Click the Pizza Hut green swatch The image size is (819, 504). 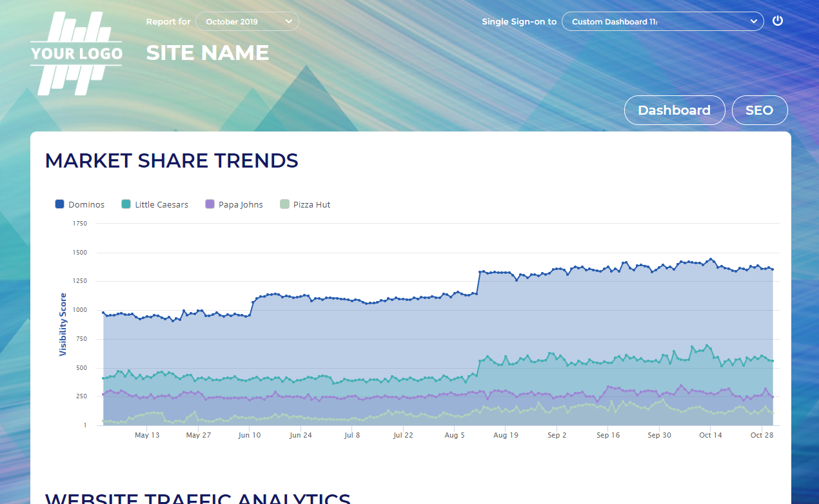284,204
